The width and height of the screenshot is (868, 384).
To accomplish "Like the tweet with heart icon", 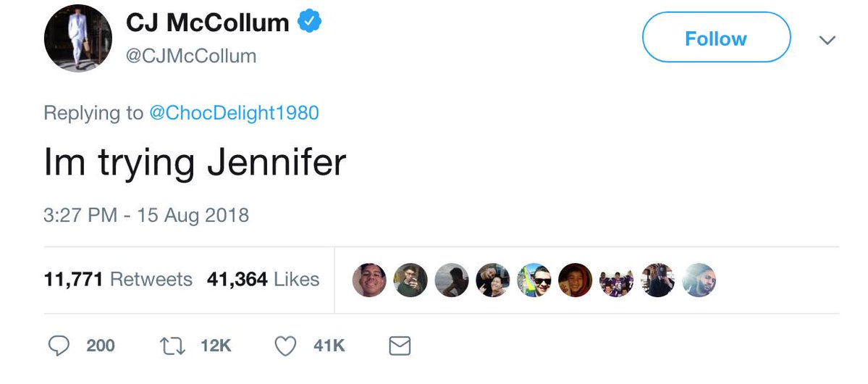I will [x=287, y=346].
